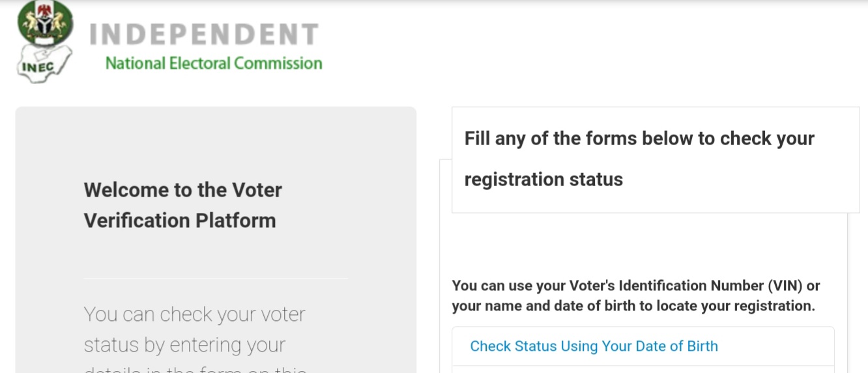Click the partially visible bottom paragraph line
868x373 pixels.
tap(195, 369)
